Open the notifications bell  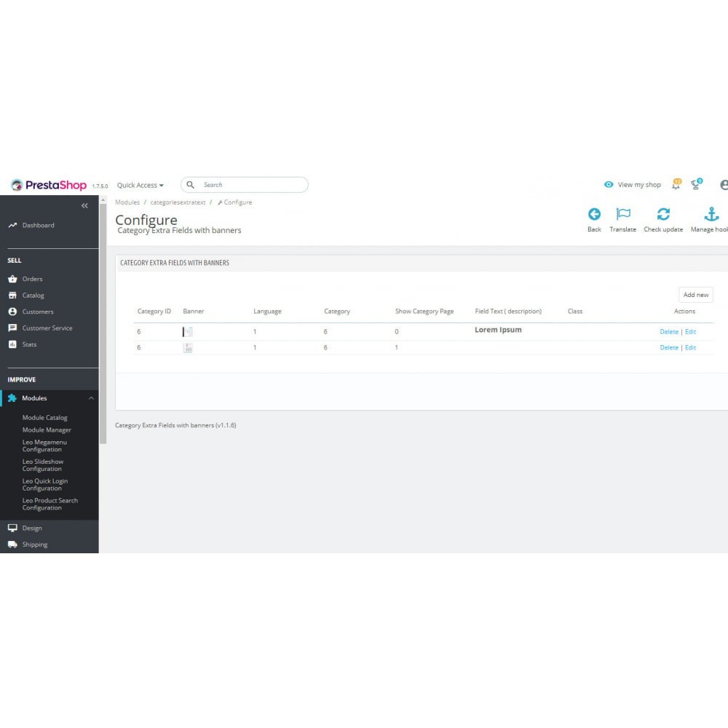coord(676,184)
